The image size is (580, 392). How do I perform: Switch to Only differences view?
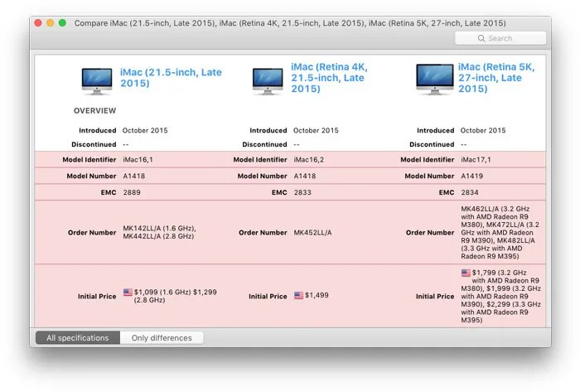coord(162,337)
